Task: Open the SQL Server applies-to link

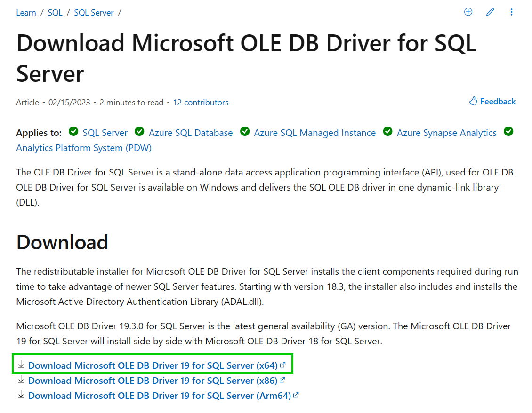Action: (x=105, y=133)
